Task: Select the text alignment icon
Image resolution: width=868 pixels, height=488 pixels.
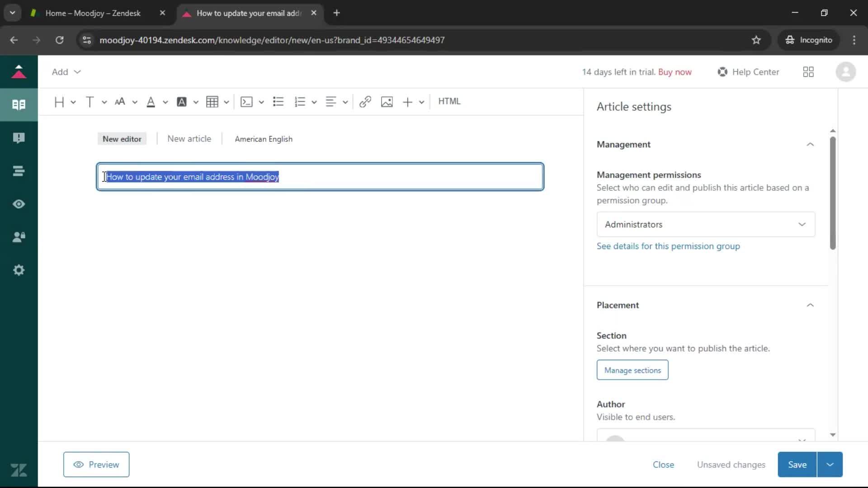Action: 330,102
